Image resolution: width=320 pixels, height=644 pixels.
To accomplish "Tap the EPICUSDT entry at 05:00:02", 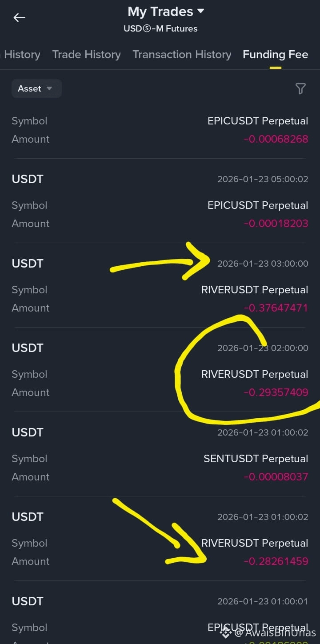I will click(x=160, y=201).
